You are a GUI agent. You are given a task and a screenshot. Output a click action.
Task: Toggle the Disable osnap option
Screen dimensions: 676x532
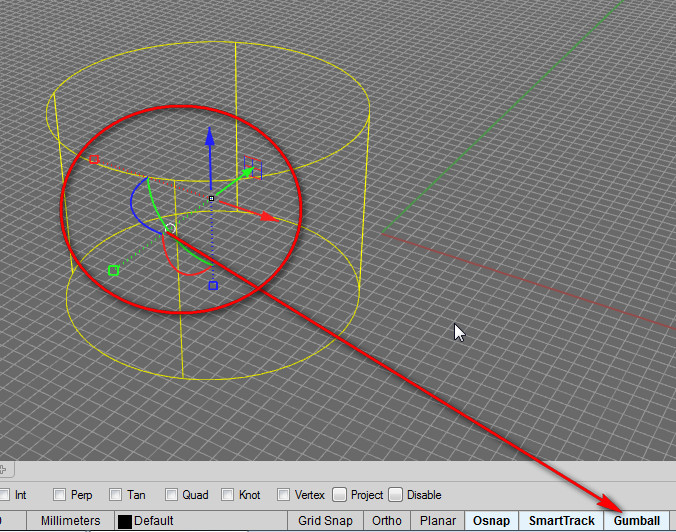pyautogui.click(x=395, y=494)
